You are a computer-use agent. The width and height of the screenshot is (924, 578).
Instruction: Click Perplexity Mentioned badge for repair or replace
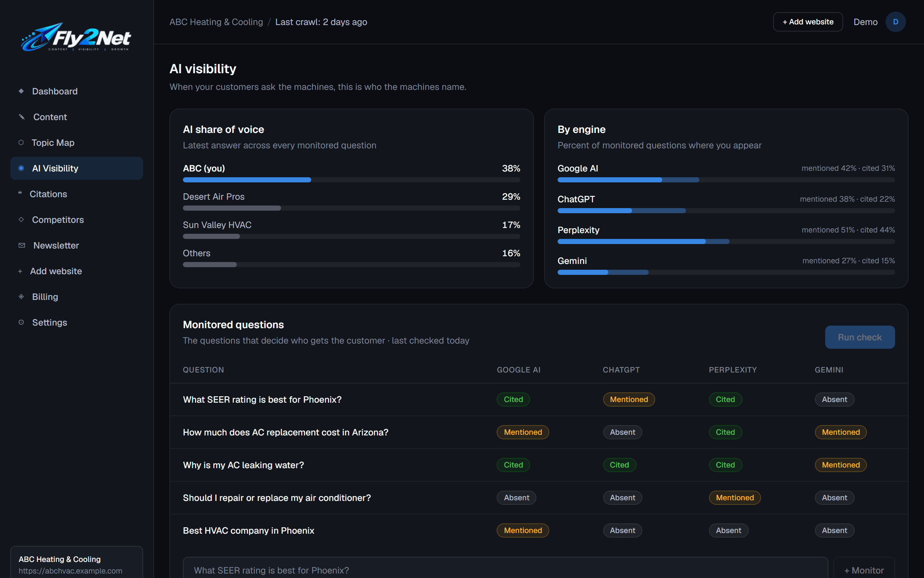(x=735, y=498)
